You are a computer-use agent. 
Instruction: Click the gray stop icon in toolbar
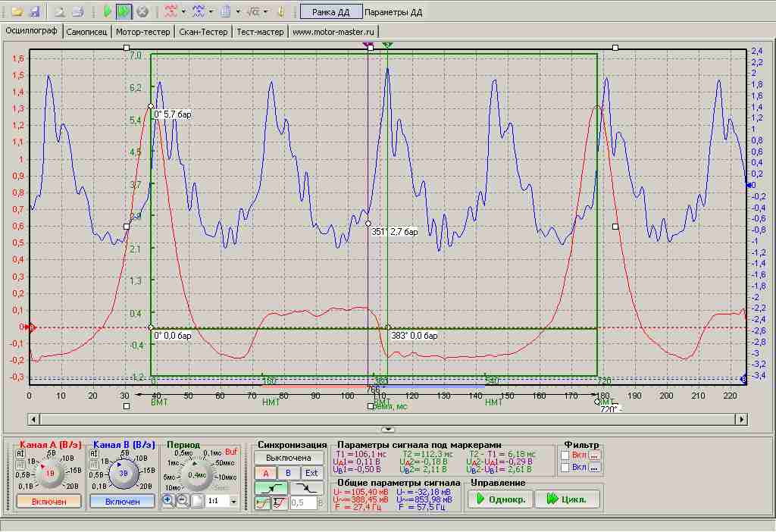142,12
